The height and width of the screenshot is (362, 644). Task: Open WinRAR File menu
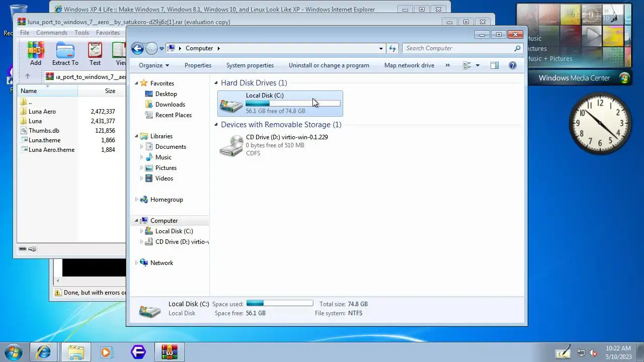coord(24,33)
